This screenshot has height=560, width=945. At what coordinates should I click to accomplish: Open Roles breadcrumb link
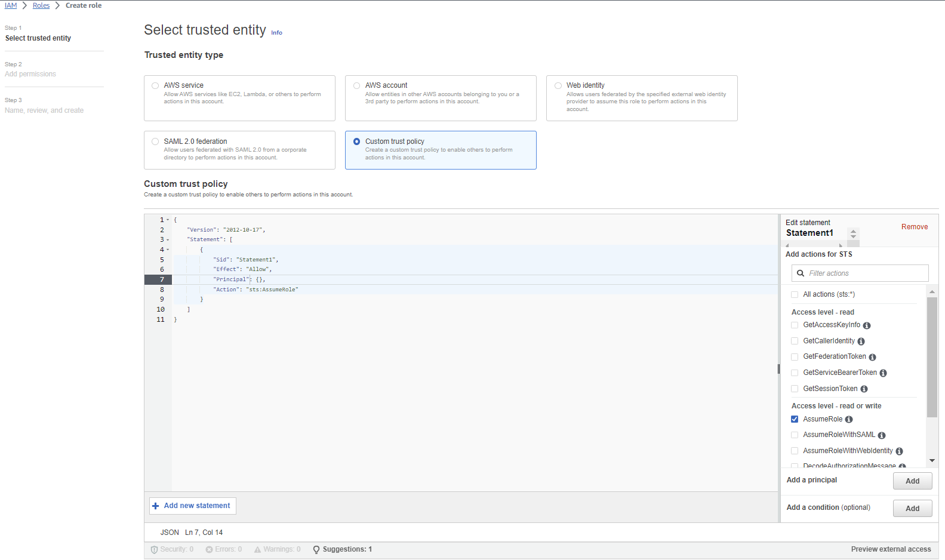pyautogui.click(x=41, y=5)
